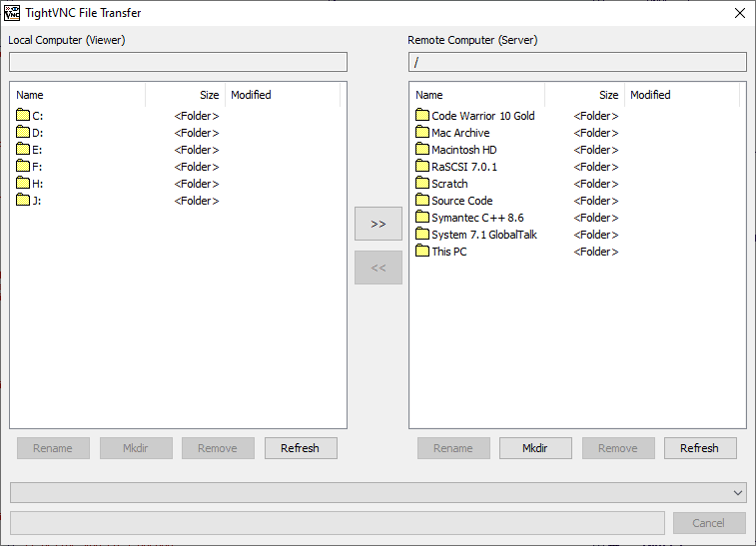Select the H: drive name text
Screen dimensions: 756x546
[x=38, y=184]
